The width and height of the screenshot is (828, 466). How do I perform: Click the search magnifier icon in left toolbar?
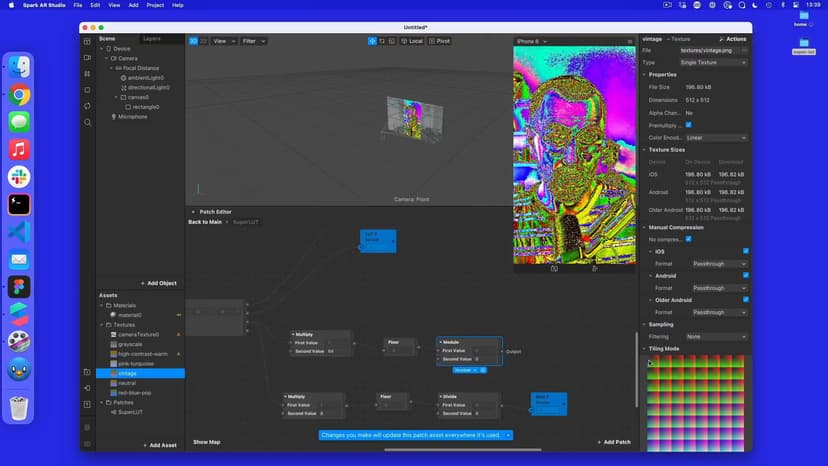tap(87, 123)
